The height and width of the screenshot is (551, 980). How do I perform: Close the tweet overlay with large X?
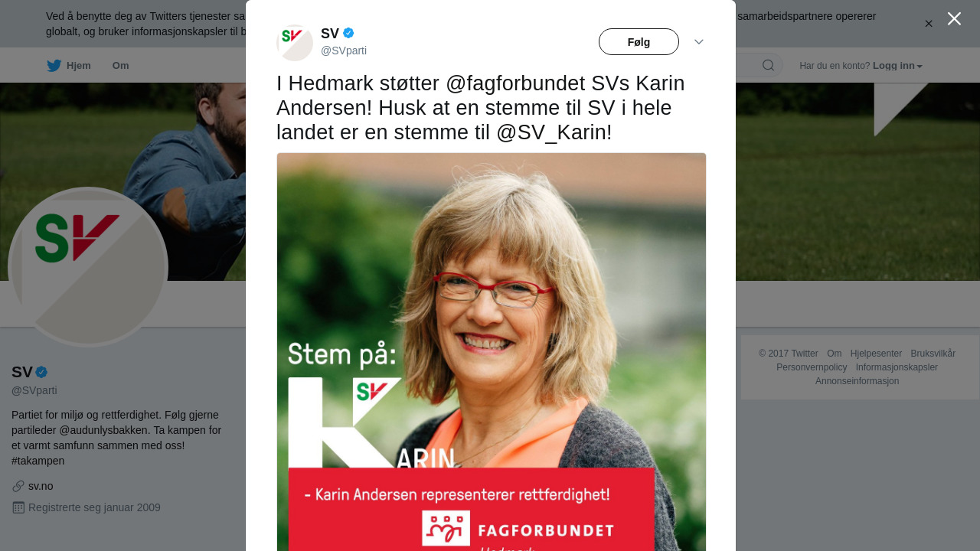pyautogui.click(x=954, y=18)
